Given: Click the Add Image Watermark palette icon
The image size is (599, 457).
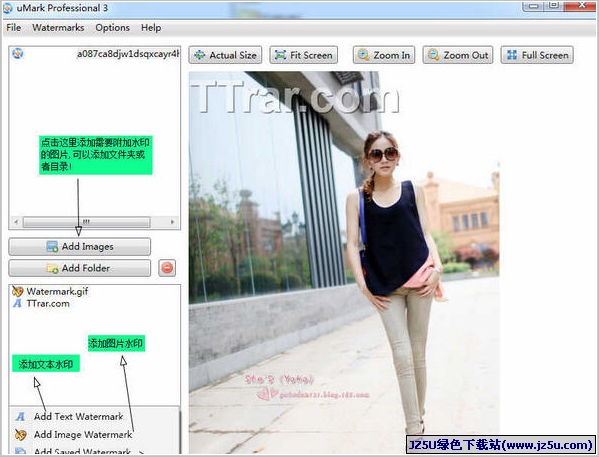Looking at the screenshot, I should tap(20, 434).
